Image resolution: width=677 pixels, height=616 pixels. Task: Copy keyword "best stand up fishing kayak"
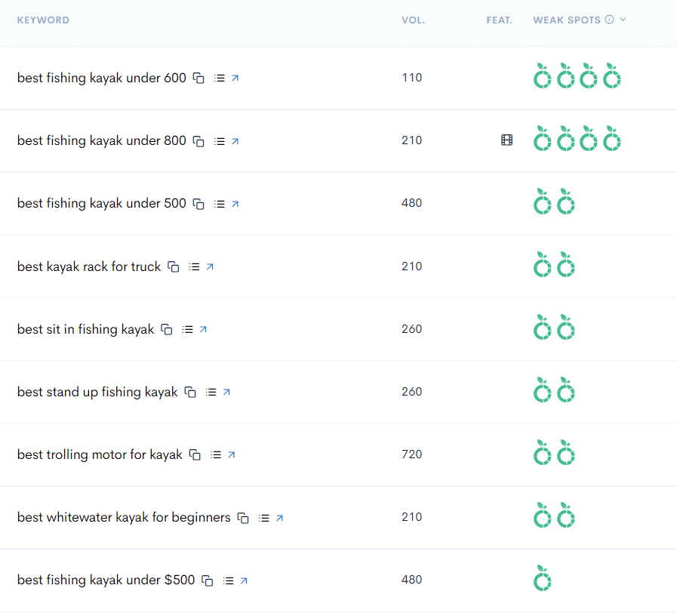[x=189, y=392]
